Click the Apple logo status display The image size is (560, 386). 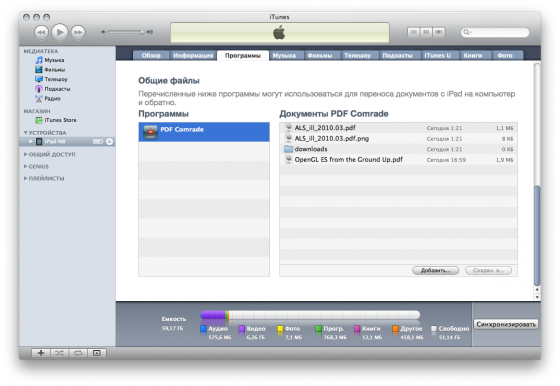point(280,32)
